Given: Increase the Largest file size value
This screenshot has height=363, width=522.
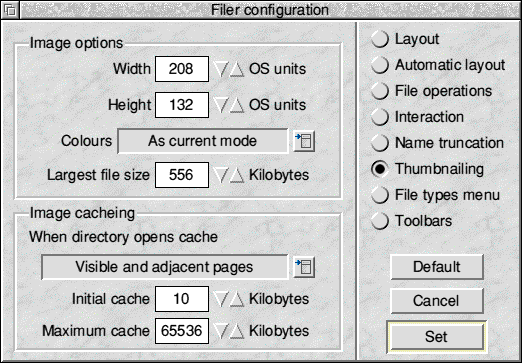Looking at the screenshot, I should pyautogui.click(x=237, y=175).
